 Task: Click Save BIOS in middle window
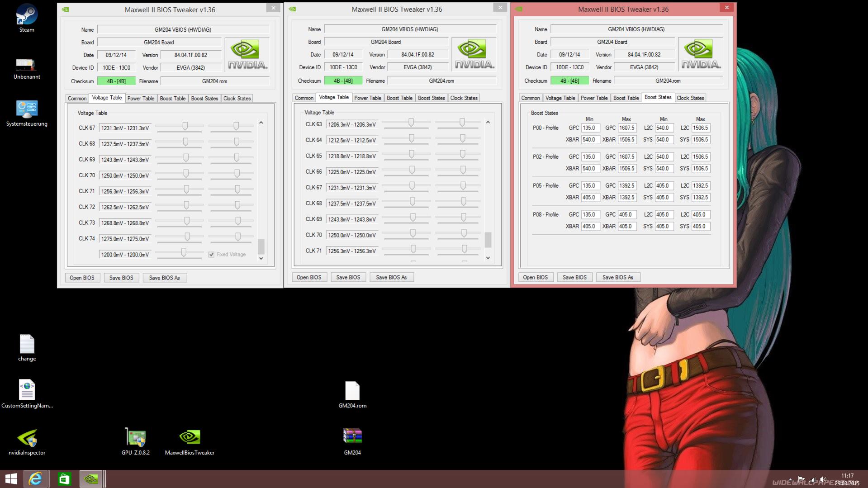[348, 277]
